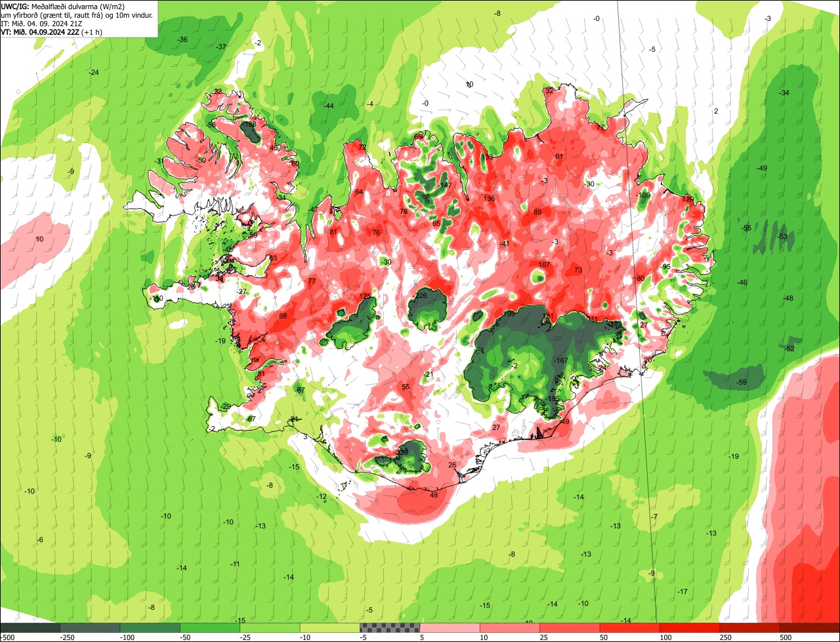This screenshot has width=840, height=642.
Task: Click the 25 to 50 salmon legend swatch
Action: 570,628
